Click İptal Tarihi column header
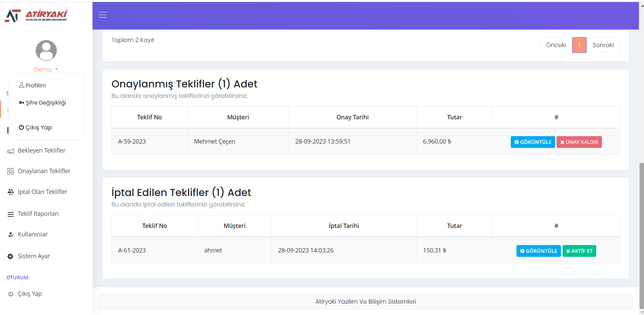This screenshot has height=315, width=644. 344,226
